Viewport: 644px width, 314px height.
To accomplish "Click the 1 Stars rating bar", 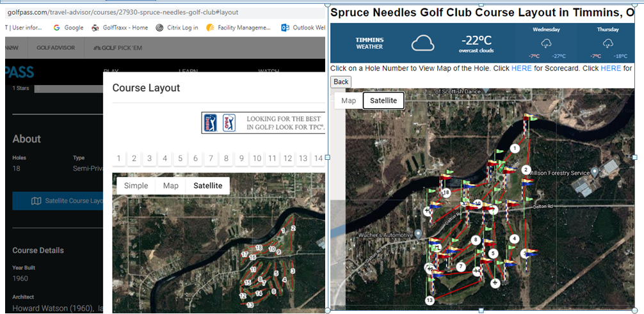I will [68, 88].
